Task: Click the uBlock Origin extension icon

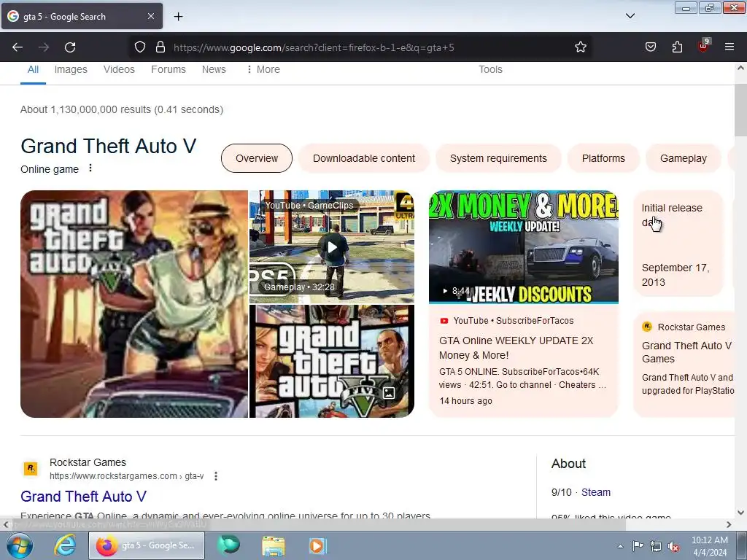Action: (703, 46)
